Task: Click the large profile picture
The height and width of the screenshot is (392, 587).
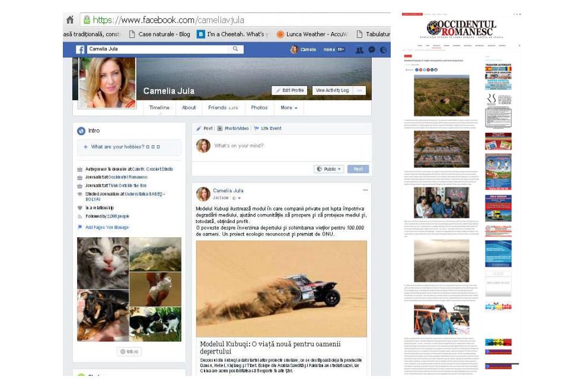Action: [x=107, y=83]
